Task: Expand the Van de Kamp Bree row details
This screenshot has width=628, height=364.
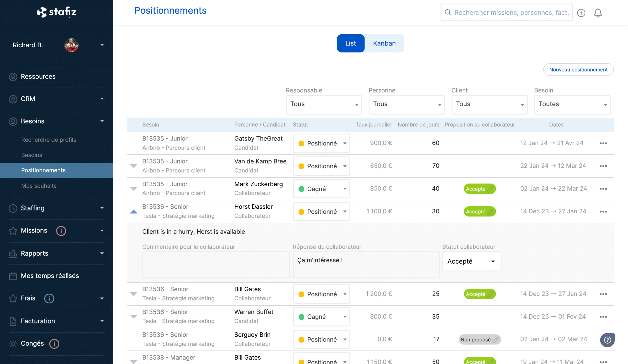Action: pyautogui.click(x=134, y=166)
